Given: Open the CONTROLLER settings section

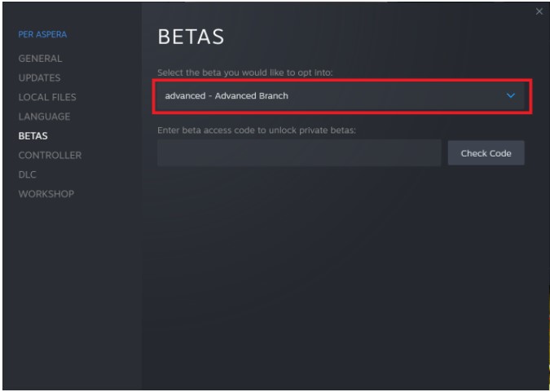Looking at the screenshot, I should [50, 155].
